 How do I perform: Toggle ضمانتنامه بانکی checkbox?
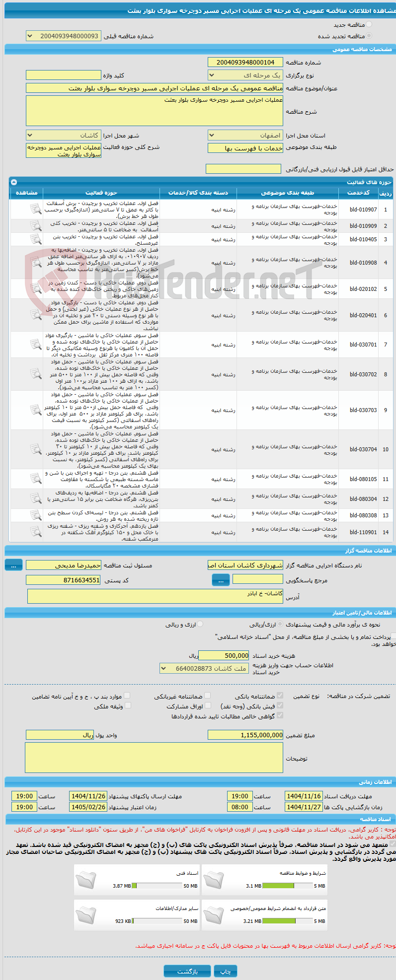[x=280, y=696]
